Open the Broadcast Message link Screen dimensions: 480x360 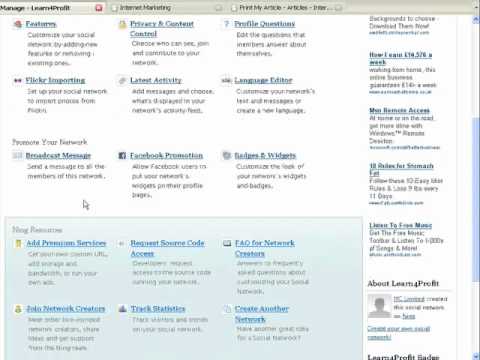[58, 155]
